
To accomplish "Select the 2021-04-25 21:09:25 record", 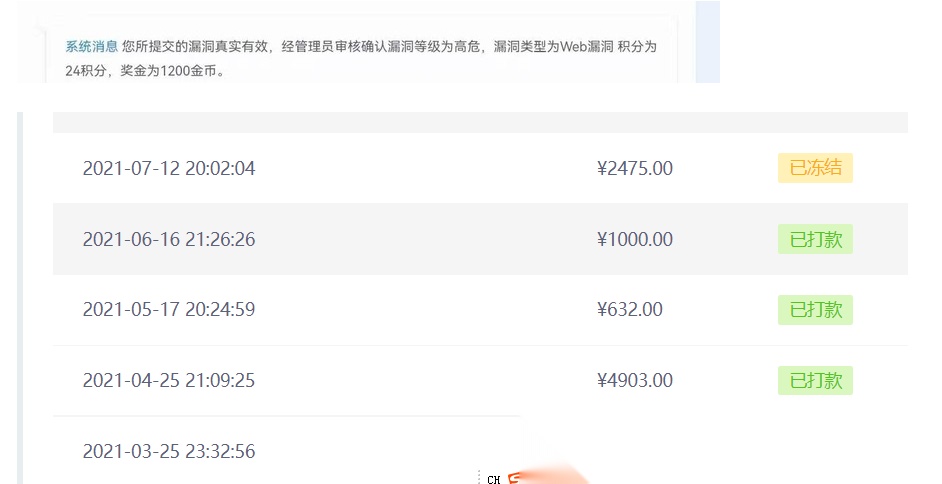I will [x=480, y=381].
